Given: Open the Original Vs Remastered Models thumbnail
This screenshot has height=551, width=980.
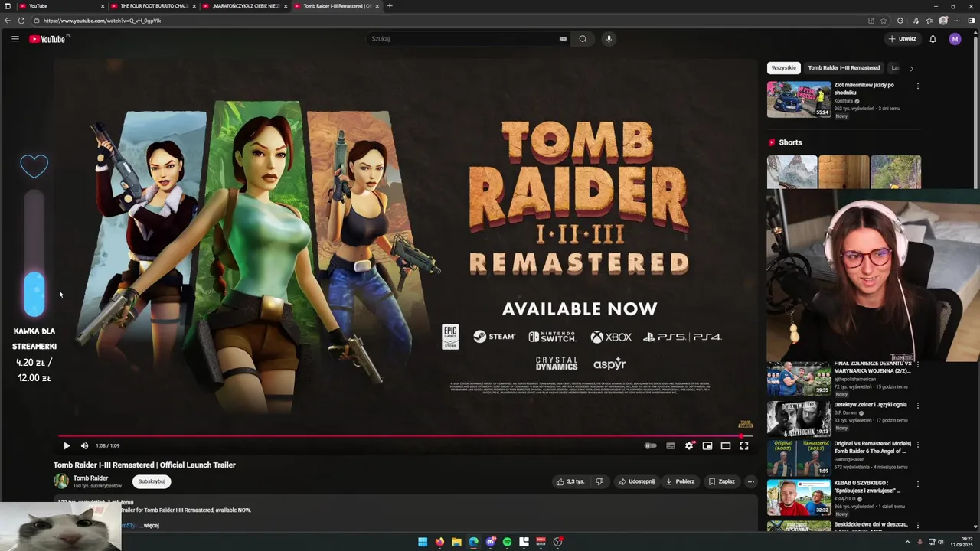Looking at the screenshot, I should 799,458.
